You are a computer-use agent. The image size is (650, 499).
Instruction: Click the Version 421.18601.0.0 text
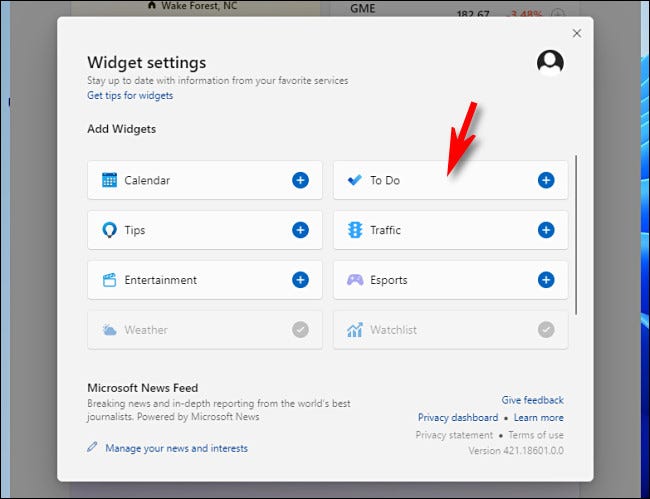click(516, 451)
